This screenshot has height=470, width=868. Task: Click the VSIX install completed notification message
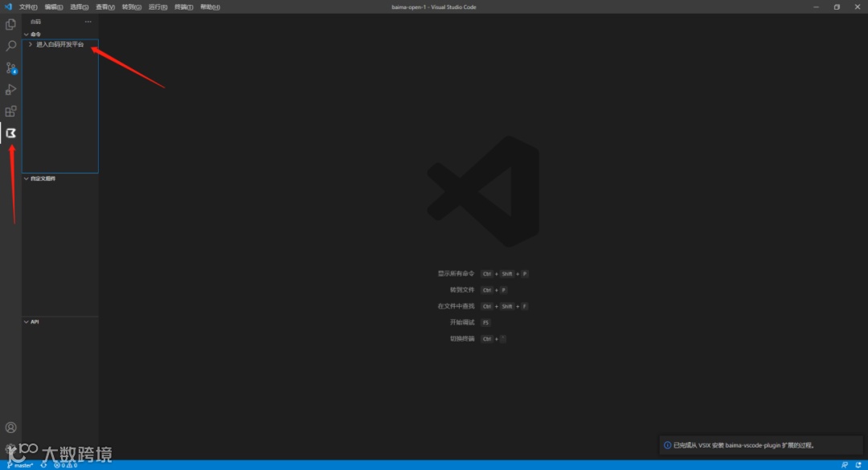pos(743,445)
